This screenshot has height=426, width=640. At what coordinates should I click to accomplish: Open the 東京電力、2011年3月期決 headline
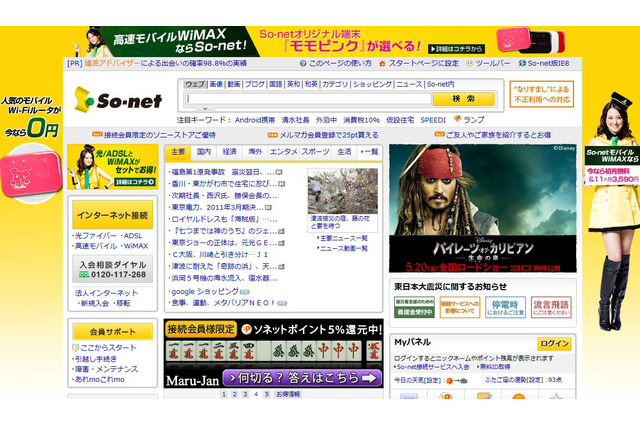click(x=218, y=207)
